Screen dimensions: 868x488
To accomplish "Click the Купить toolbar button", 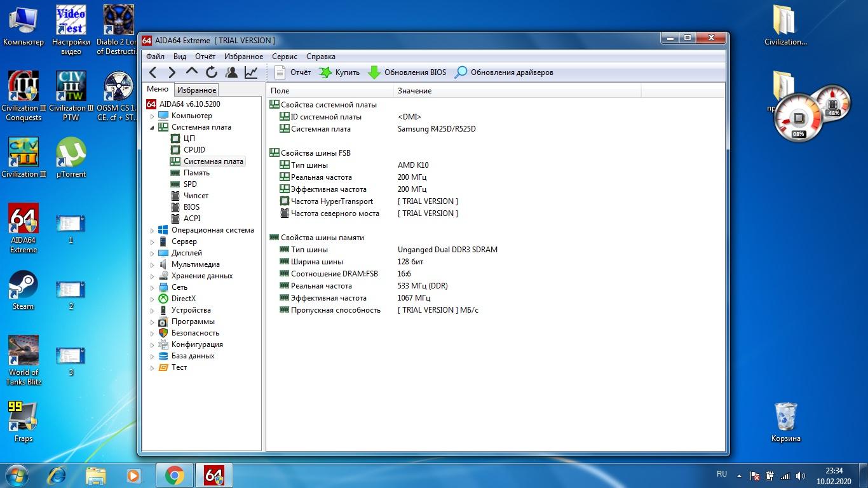I will 339,72.
